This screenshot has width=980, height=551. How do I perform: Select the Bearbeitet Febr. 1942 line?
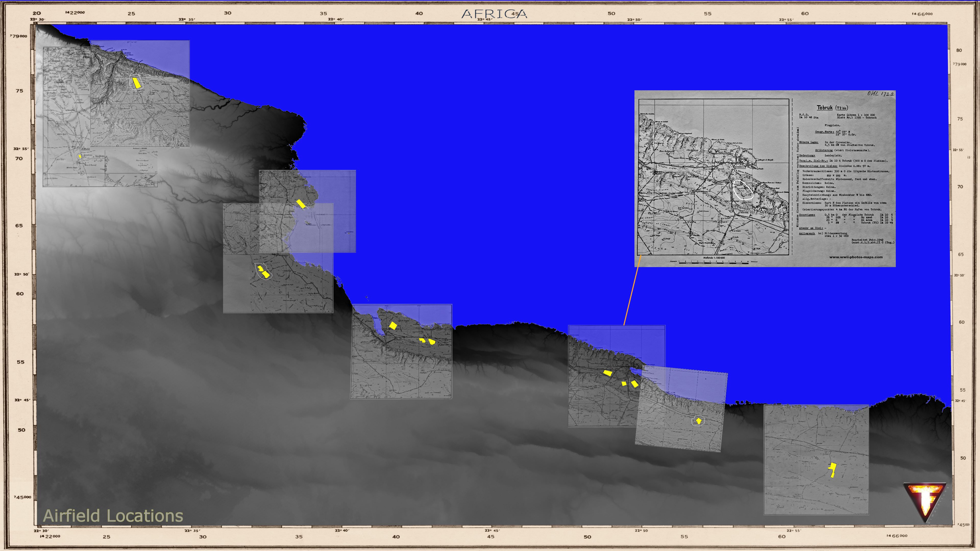[867, 240]
